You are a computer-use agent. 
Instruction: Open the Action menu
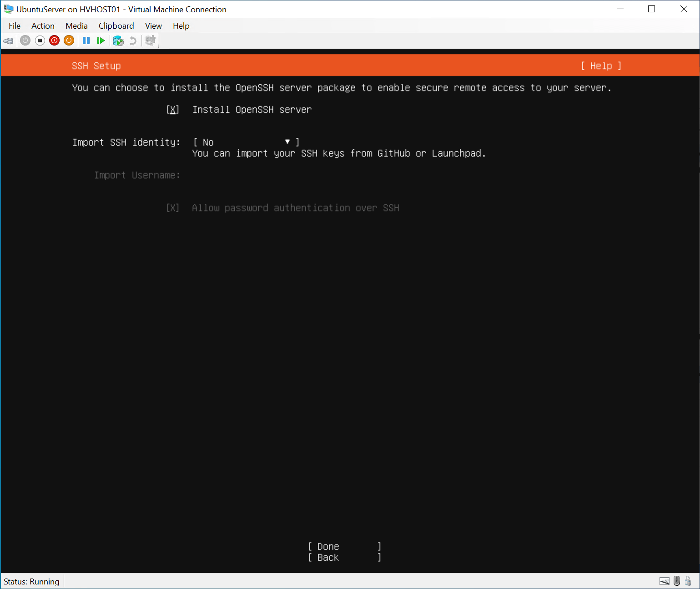tap(43, 26)
